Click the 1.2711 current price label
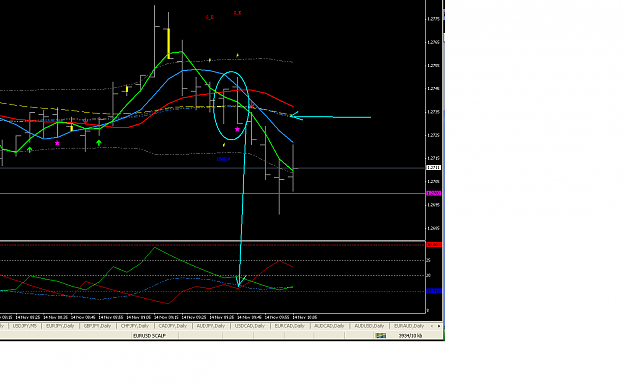Viewport: 625px width, 391px height. pyautogui.click(x=434, y=168)
